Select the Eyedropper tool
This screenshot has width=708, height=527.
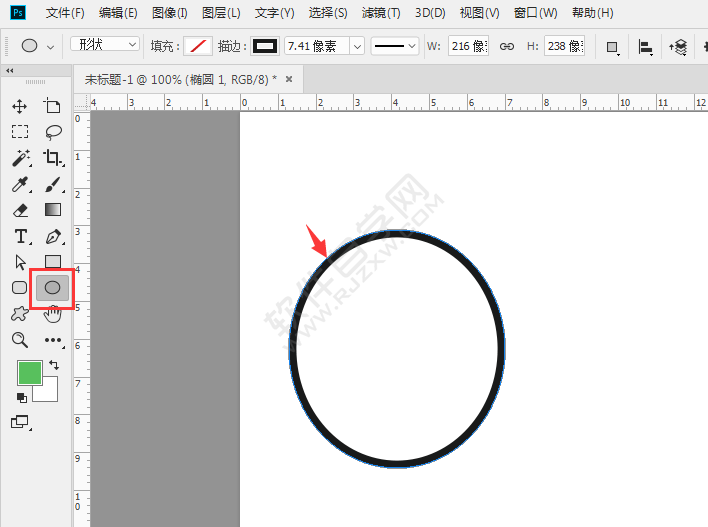[20, 184]
